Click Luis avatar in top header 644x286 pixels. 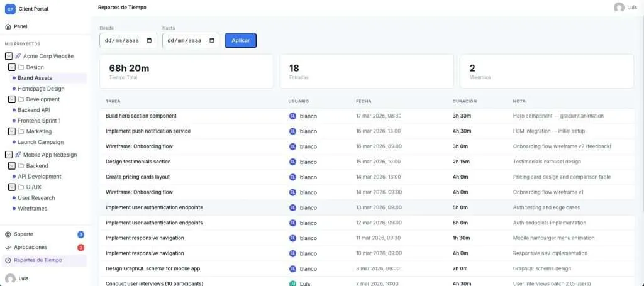(619, 8)
